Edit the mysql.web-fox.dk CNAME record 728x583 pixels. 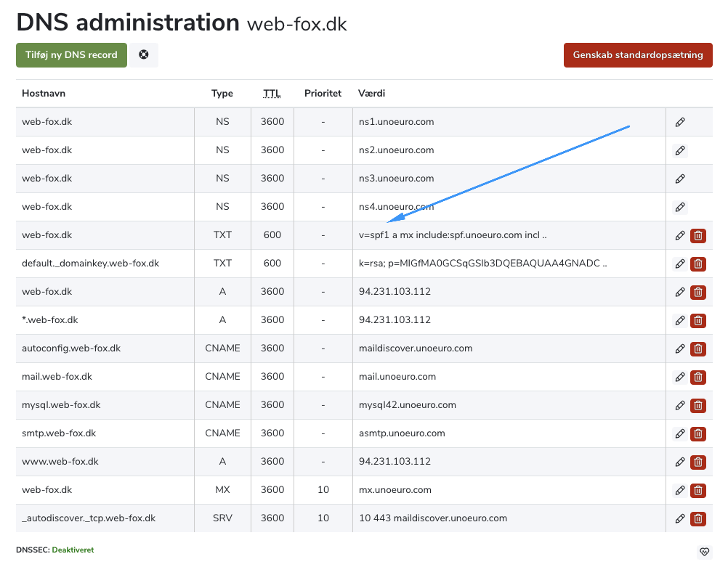[680, 405]
